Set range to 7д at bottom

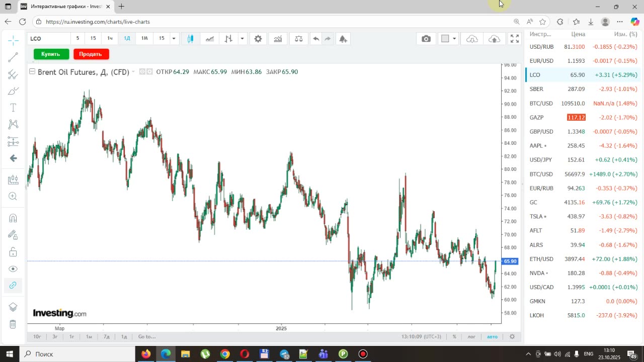(106, 336)
